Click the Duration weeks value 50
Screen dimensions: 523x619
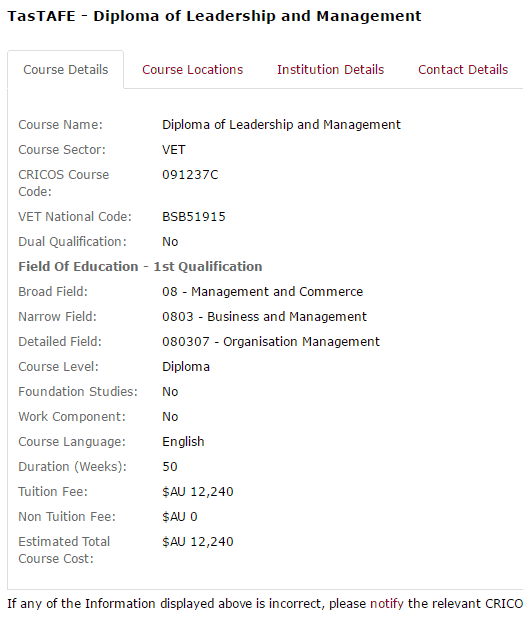click(x=170, y=467)
